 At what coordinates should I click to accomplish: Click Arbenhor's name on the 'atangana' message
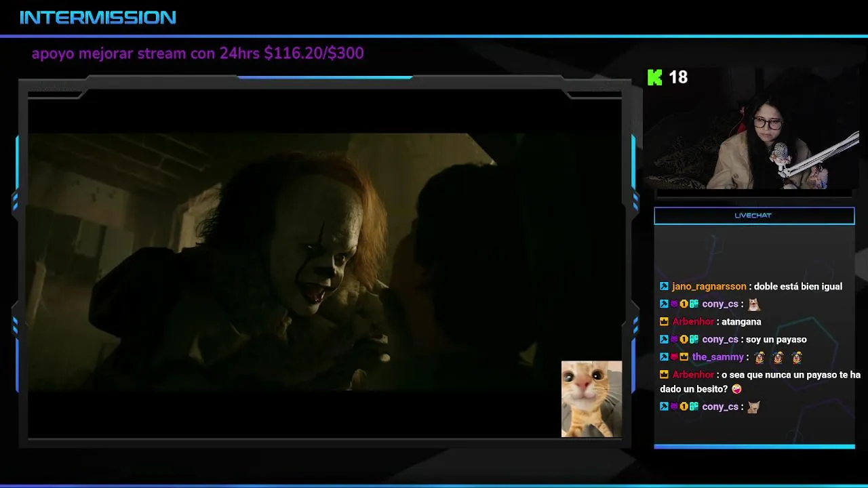pyautogui.click(x=693, y=322)
